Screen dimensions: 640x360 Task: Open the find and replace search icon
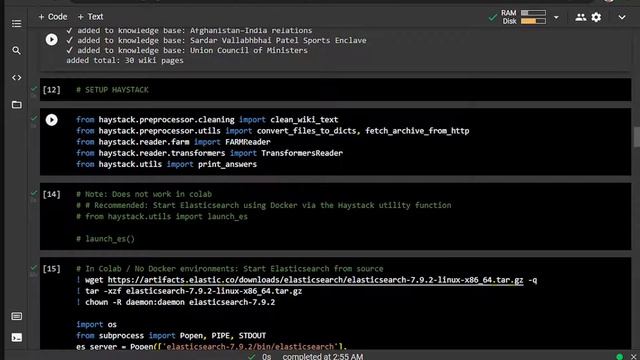pyautogui.click(x=16, y=51)
